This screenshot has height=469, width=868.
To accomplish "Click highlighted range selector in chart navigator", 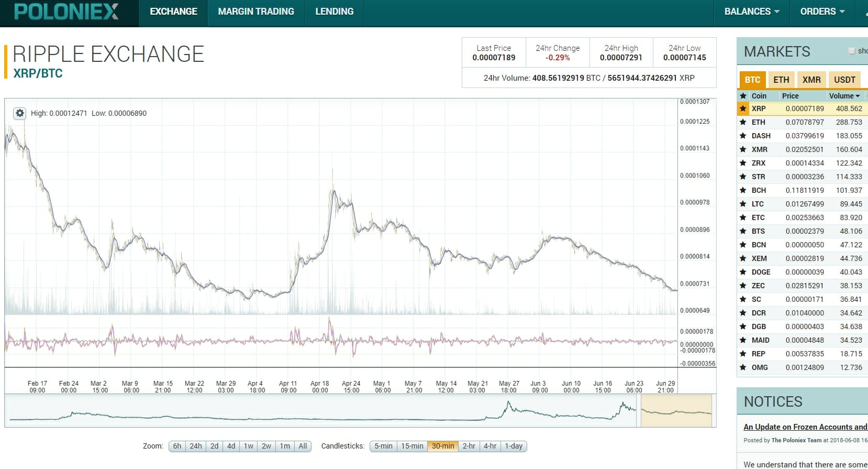I will (x=676, y=410).
